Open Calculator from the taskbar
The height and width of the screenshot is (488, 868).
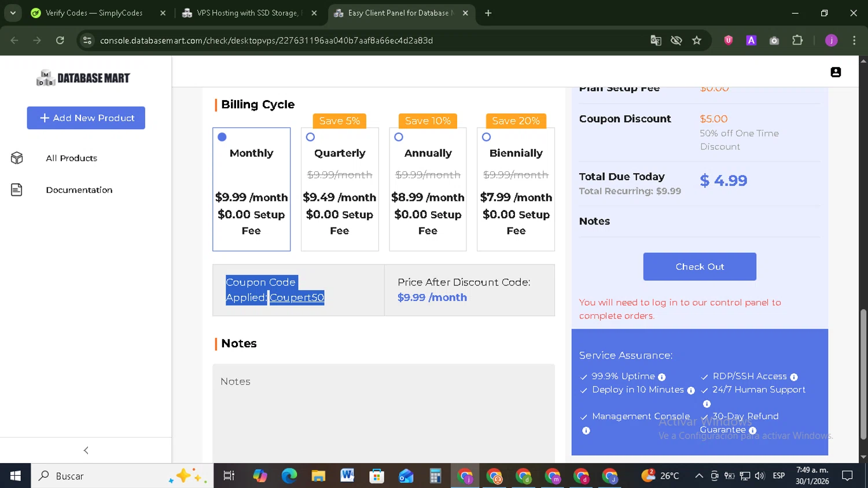pos(435,476)
